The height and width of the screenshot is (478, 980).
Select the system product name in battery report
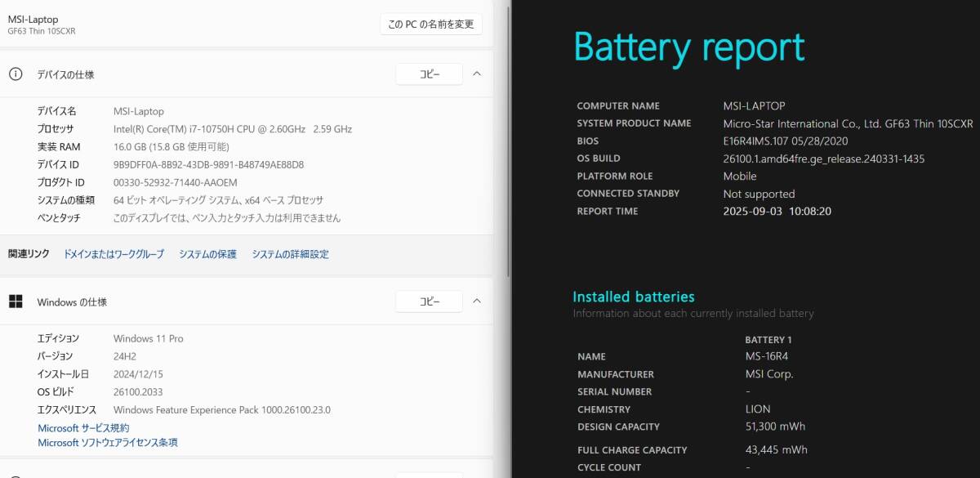click(x=848, y=124)
